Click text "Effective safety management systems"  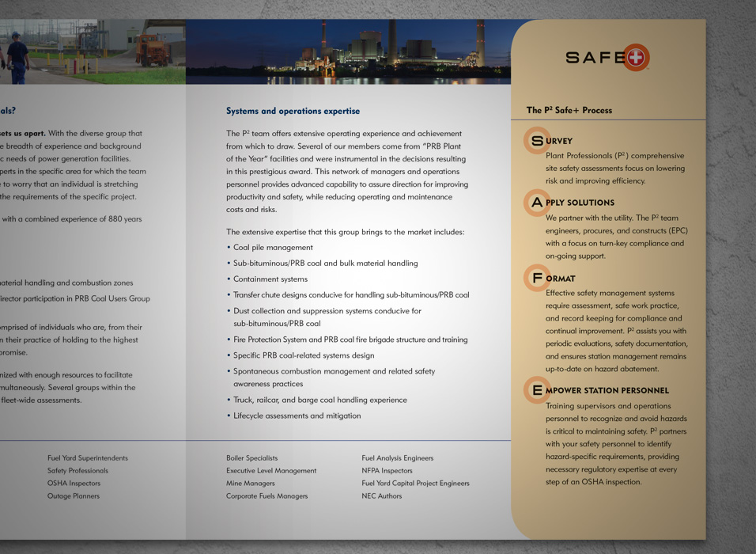click(610, 294)
